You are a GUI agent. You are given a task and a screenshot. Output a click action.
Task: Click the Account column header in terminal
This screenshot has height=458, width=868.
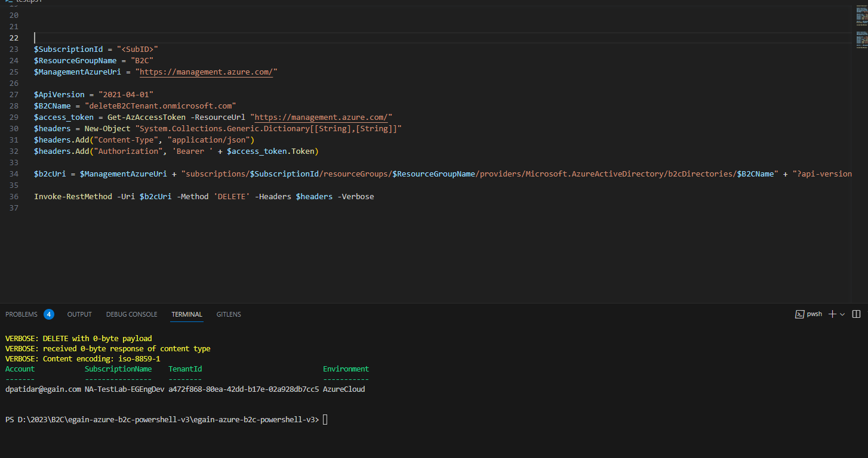click(x=20, y=369)
